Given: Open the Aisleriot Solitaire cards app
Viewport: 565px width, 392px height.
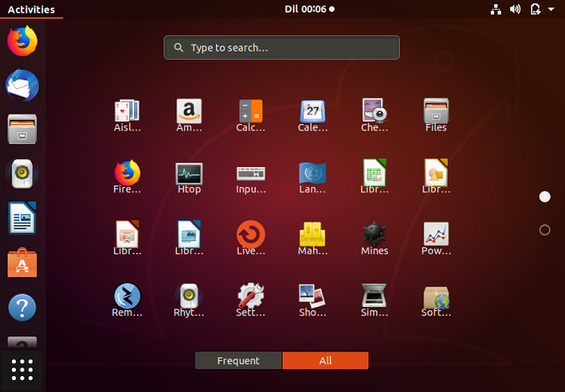Looking at the screenshot, I should (126, 115).
